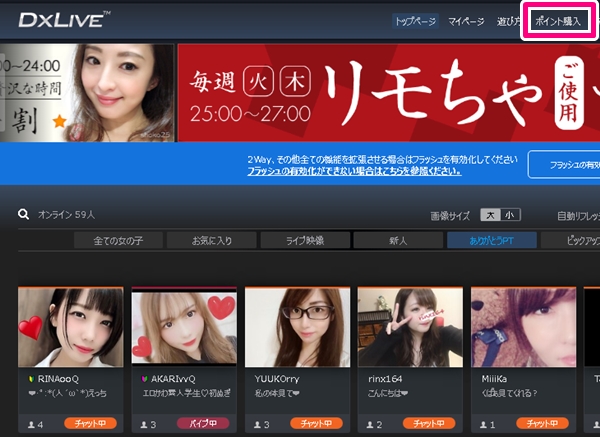Click viewer count icon on AKARIvvQ card
600x437 pixels.
[144, 424]
